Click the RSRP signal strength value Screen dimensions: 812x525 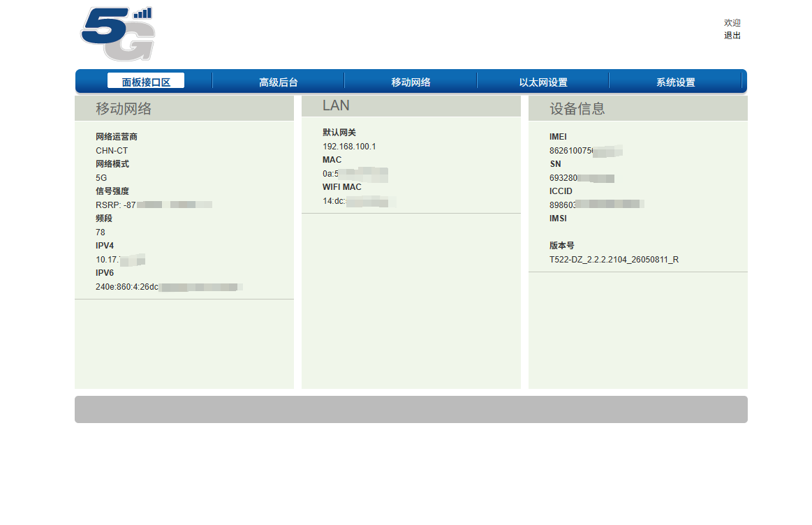(154, 205)
